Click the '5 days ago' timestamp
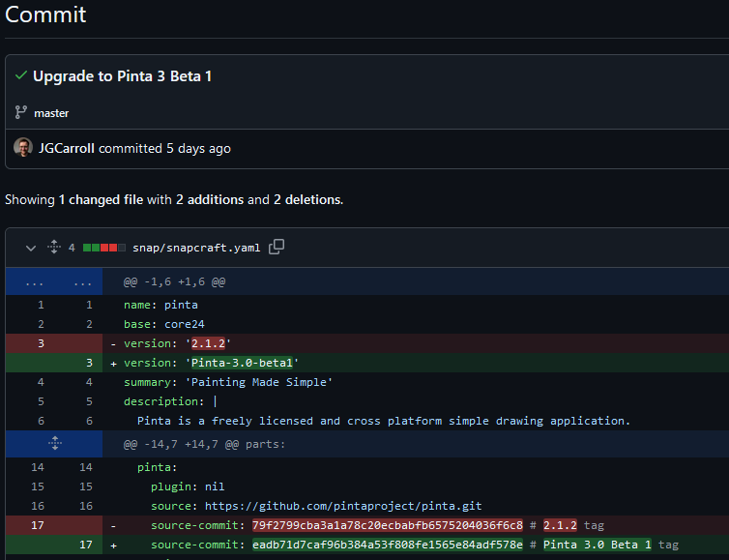Viewport: 729px width, 560px height. pos(198,148)
